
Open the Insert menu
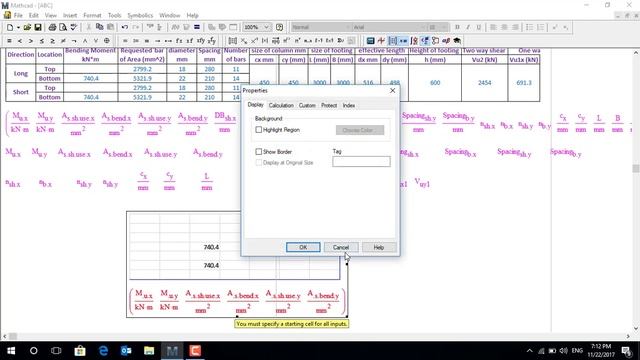(70, 16)
